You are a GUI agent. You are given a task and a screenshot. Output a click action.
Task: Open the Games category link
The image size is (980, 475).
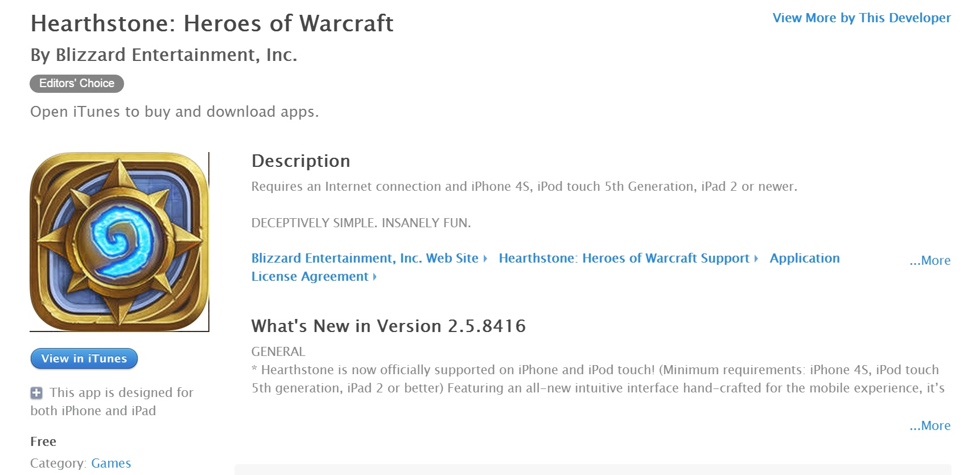[x=111, y=463]
